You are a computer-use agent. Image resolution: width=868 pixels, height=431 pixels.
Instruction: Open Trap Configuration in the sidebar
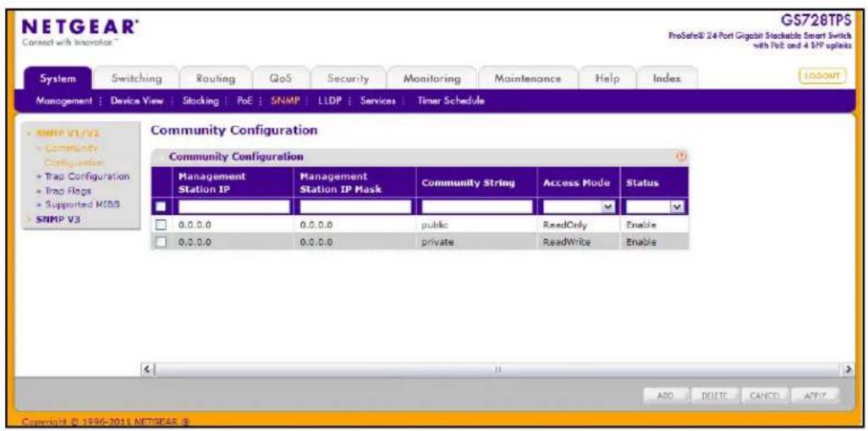pyautogui.click(x=85, y=177)
